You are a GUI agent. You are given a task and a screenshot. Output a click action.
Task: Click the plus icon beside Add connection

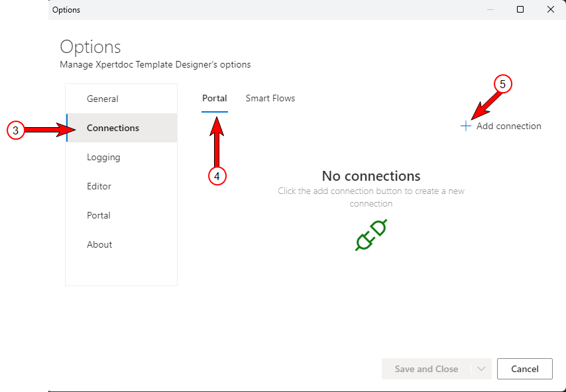click(466, 126)
